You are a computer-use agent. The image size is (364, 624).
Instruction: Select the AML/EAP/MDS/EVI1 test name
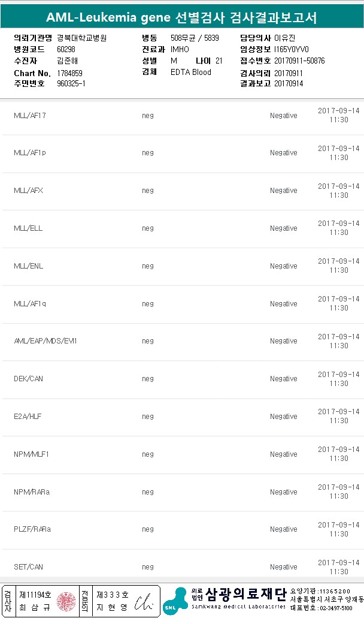click(x=45, y=341)
